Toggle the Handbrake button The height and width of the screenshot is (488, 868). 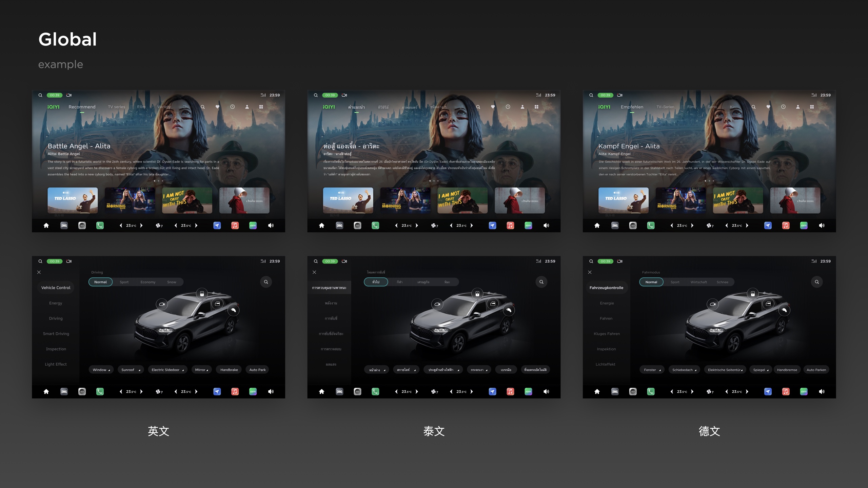(229, 370)
